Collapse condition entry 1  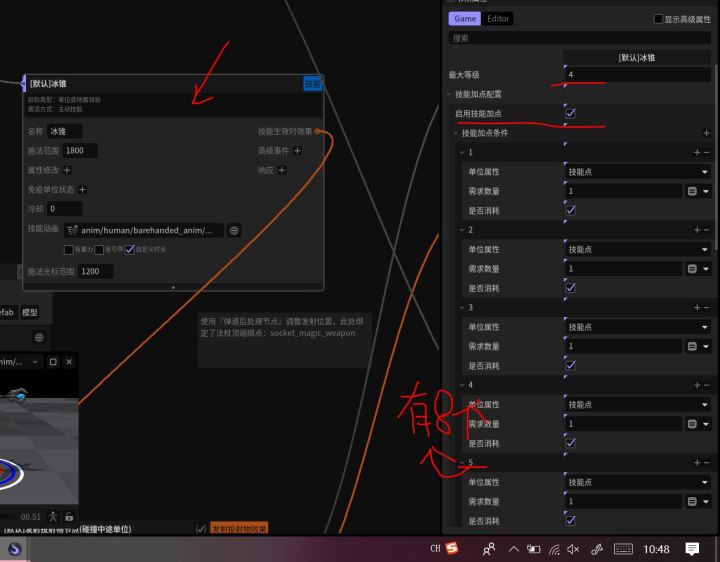[x=462, y=152]
